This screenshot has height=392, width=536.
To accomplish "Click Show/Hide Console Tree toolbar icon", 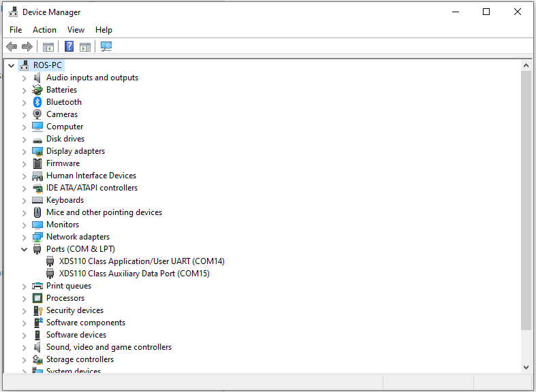I will pyautogui.click(x=48, y=47).
